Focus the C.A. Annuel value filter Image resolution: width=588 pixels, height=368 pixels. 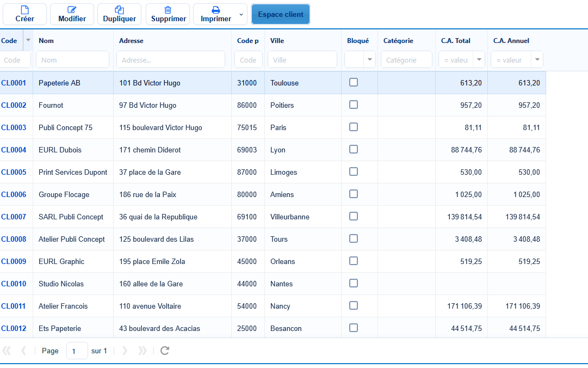511,60
